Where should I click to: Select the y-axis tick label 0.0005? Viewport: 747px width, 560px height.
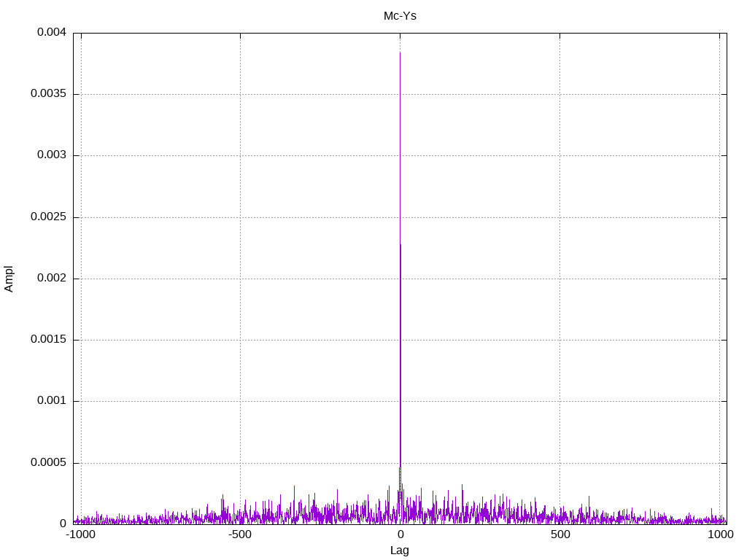[x=48, y=462]
